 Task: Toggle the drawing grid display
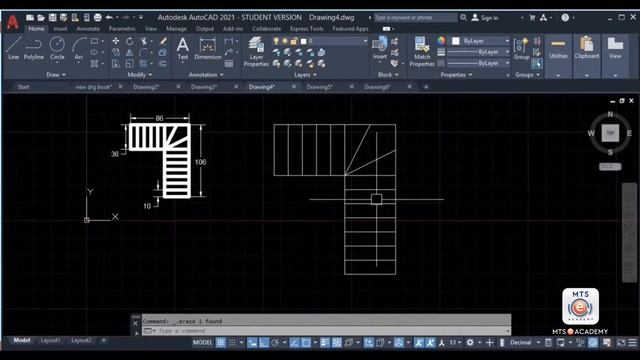tap(220, 342)
